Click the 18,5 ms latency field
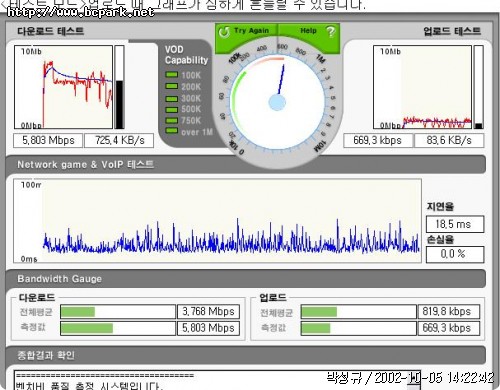This screenshot has height=390, width=500. point(455,224)
